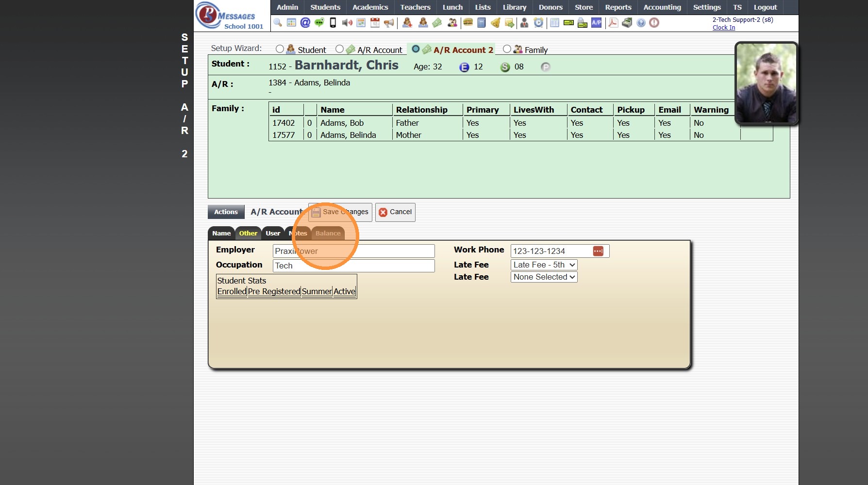
Task: Click family row Adams, Belinda
Action: click(520, 135)
